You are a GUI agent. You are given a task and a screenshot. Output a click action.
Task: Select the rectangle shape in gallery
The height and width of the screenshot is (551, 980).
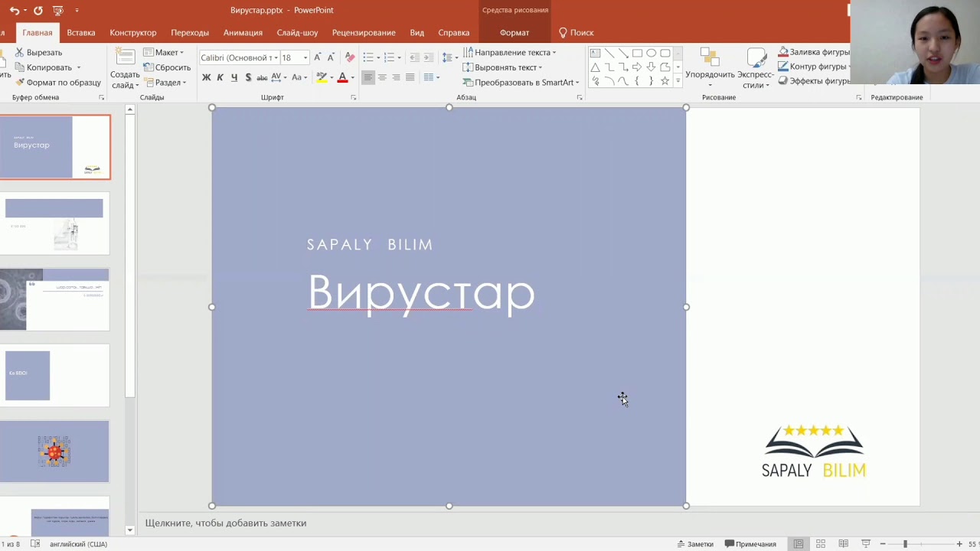(x=637, y=53)
